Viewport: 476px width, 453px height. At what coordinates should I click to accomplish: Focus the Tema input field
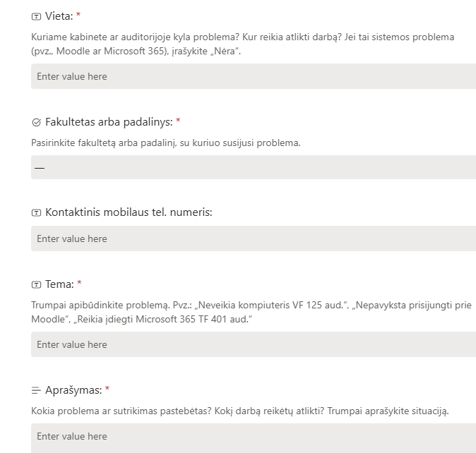tap(254, 344)
